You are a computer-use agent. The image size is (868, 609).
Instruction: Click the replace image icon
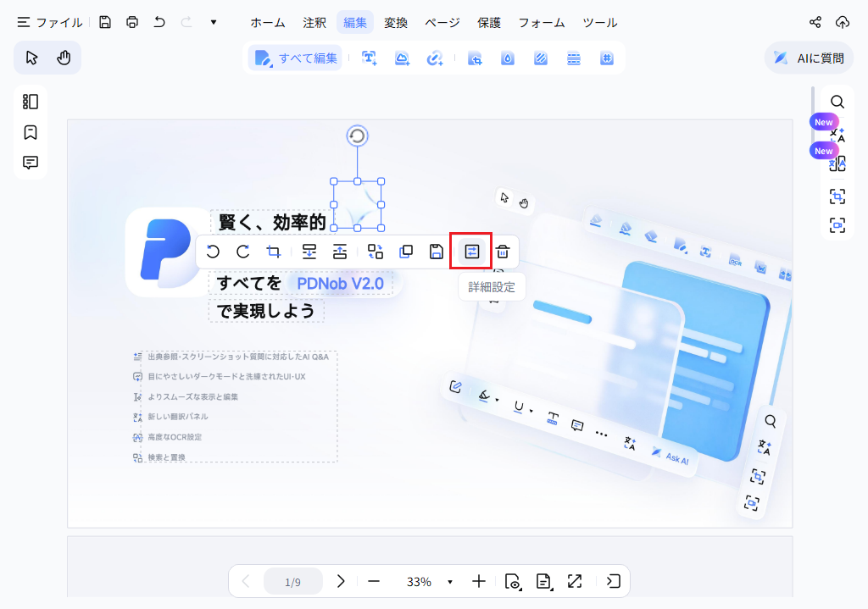(x=376, y=252)
